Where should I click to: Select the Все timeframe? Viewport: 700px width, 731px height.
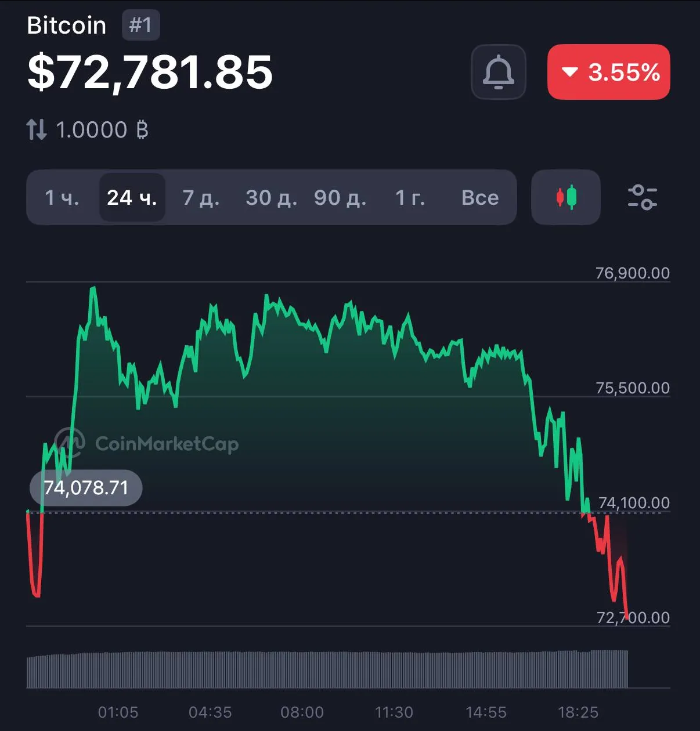point(480,198)
